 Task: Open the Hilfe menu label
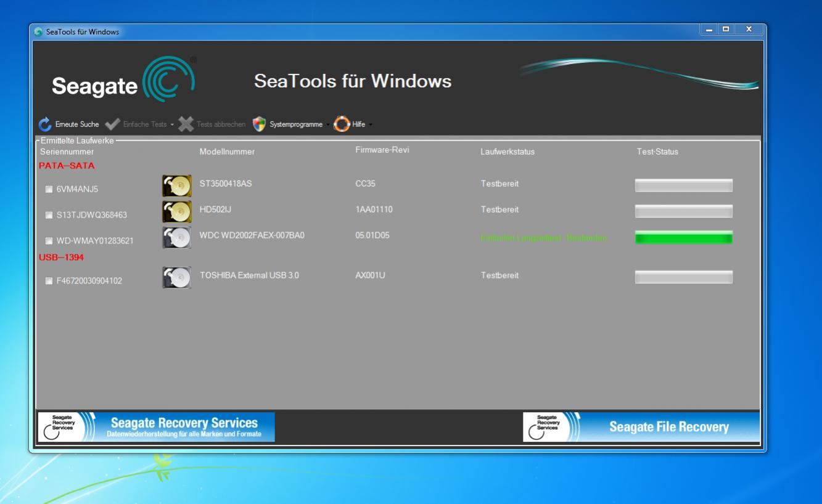pos(359,124)
